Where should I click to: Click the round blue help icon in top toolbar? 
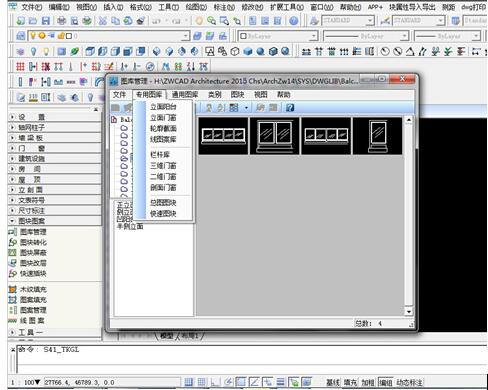[294, 21]
